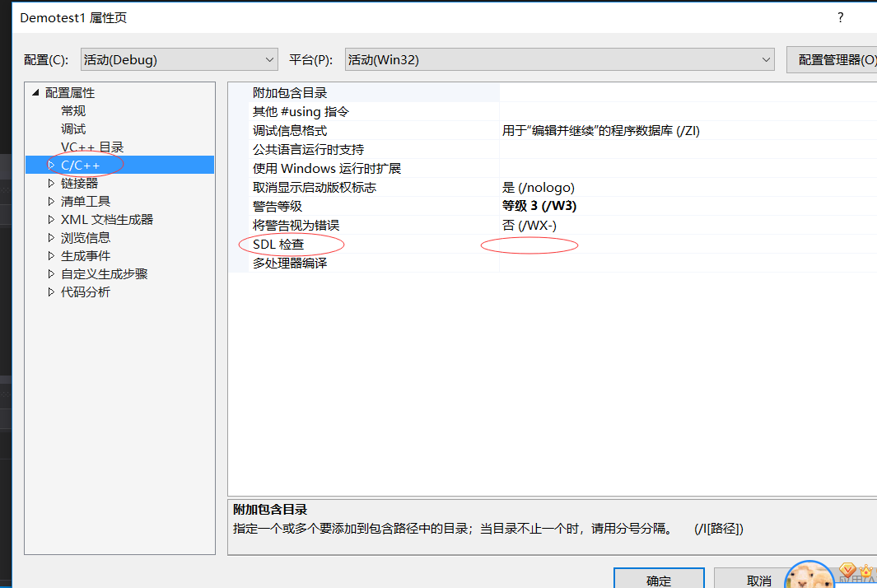877x588 pixels.
Task: Select 使用 Windows 运行时扩展 property row
Action: [374, 168]
